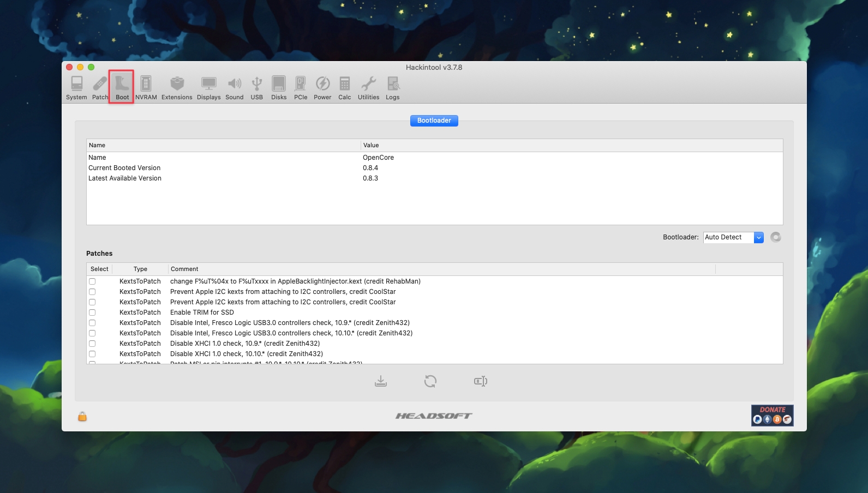Screen dimensions: 868x493
Task: Open the Utilities section
Action: point(368,87)
